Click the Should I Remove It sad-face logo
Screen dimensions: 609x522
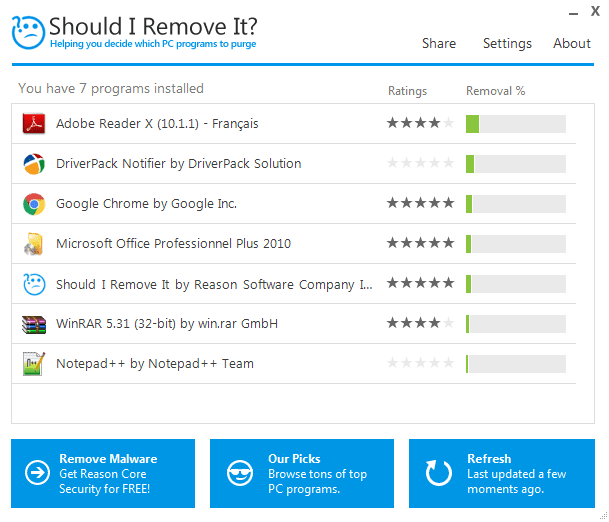28,33
